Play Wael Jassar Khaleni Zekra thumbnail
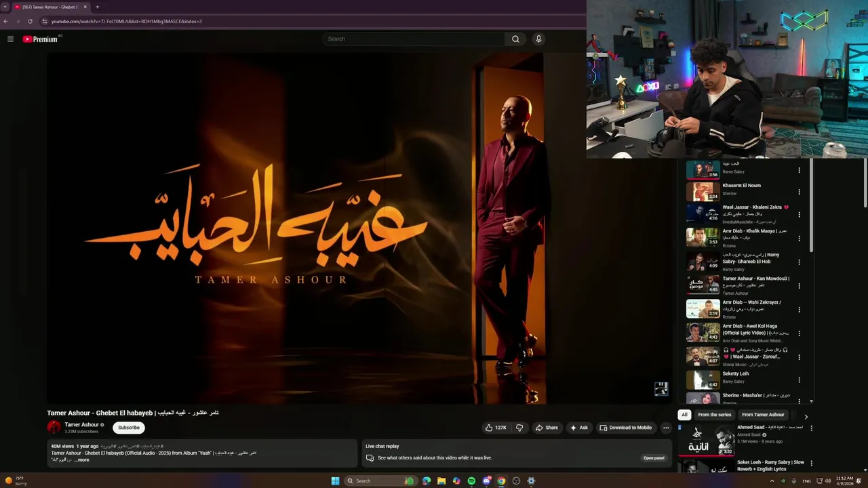 [703, 213]
